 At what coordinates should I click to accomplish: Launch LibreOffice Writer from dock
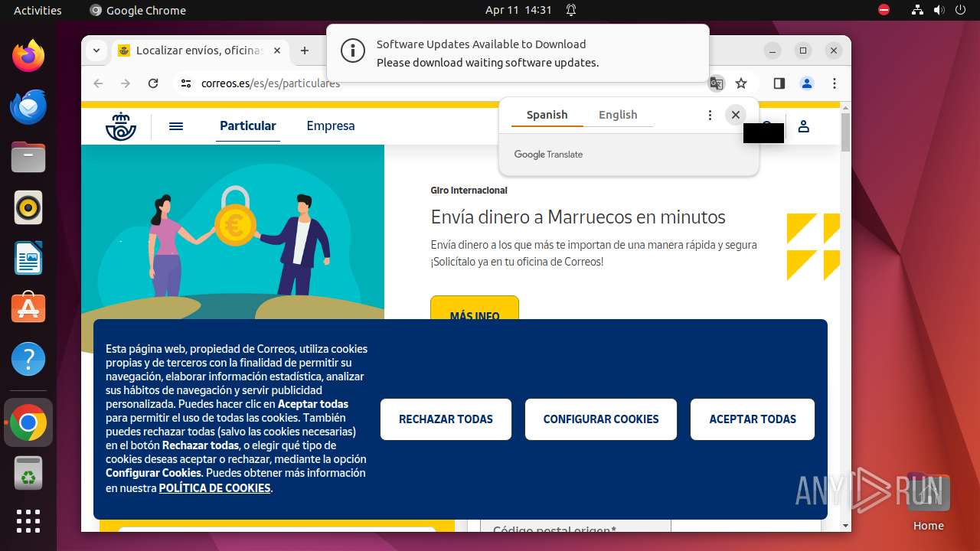[x=28, y=258]
